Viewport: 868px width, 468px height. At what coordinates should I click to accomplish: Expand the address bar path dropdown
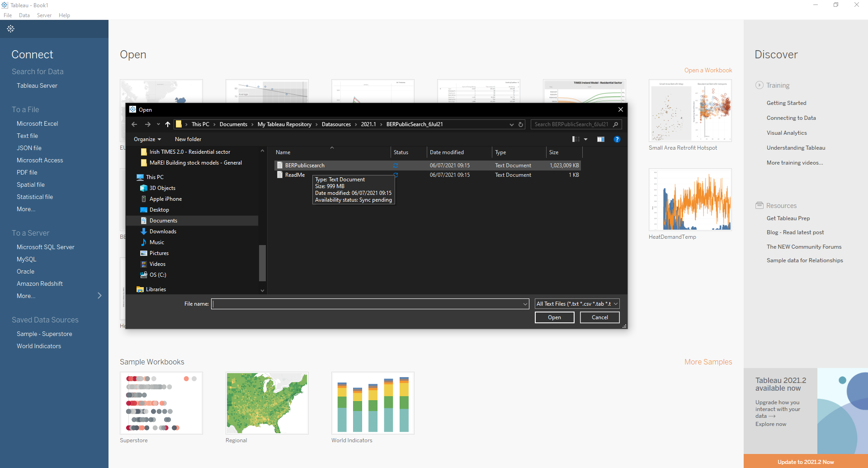click(x=511, y=124)
